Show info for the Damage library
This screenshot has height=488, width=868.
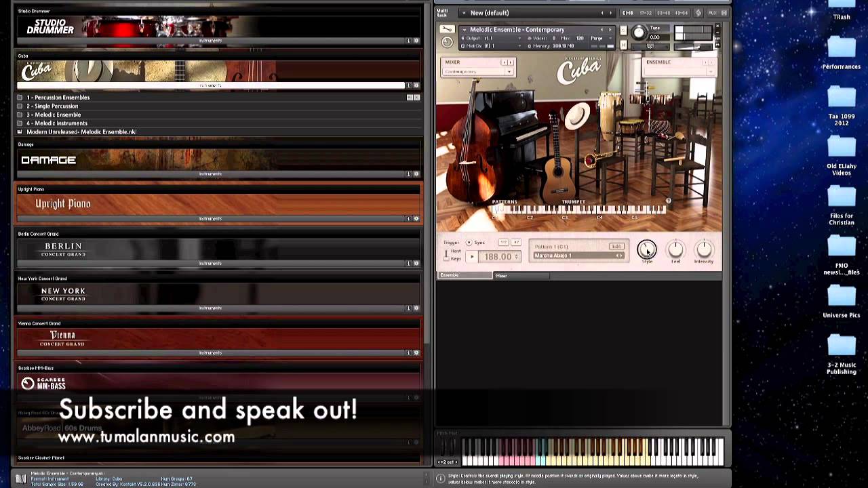click(x=408, y=174)
